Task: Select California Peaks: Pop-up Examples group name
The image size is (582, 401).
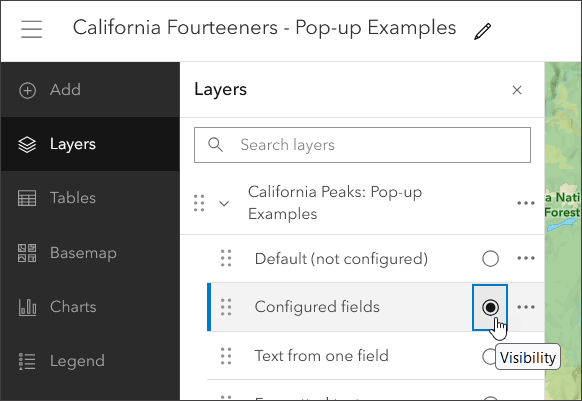Action: [335, 203]
